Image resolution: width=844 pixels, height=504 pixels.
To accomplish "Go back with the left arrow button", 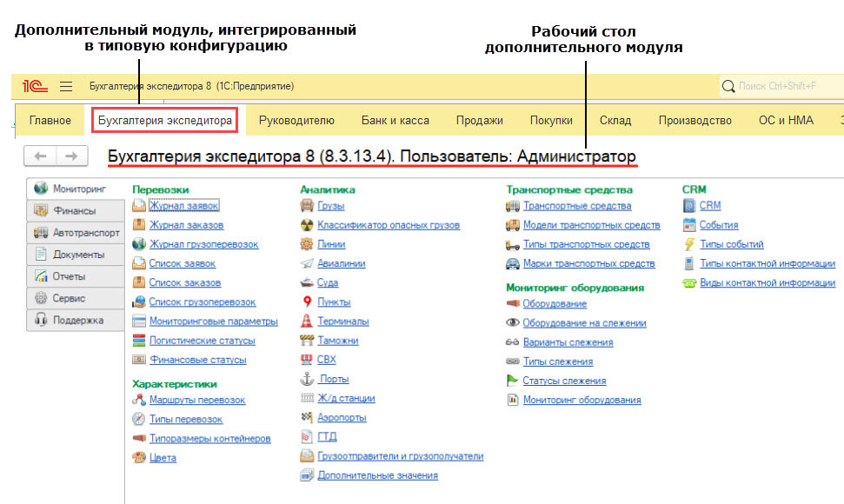I will click(x=40, y=156).
